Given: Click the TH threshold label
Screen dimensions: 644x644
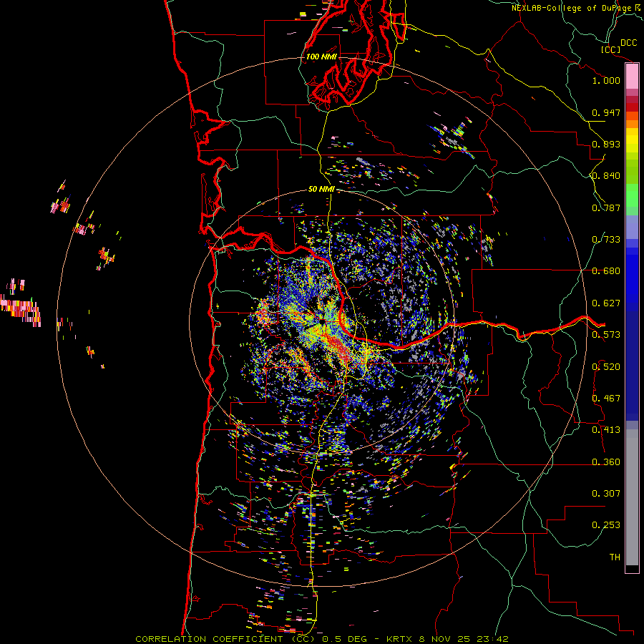Looking at the screenshot, I should coord(615,557).
